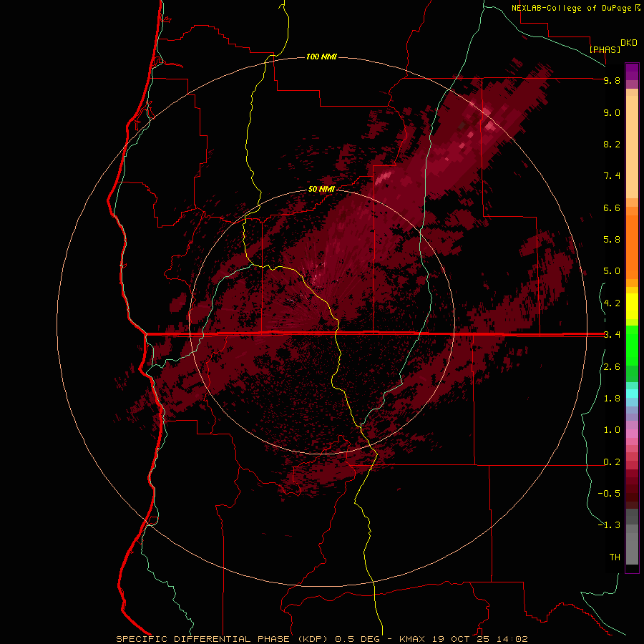
Task: Click the 0.5 DEG elevation text
Action: (358, 639)
